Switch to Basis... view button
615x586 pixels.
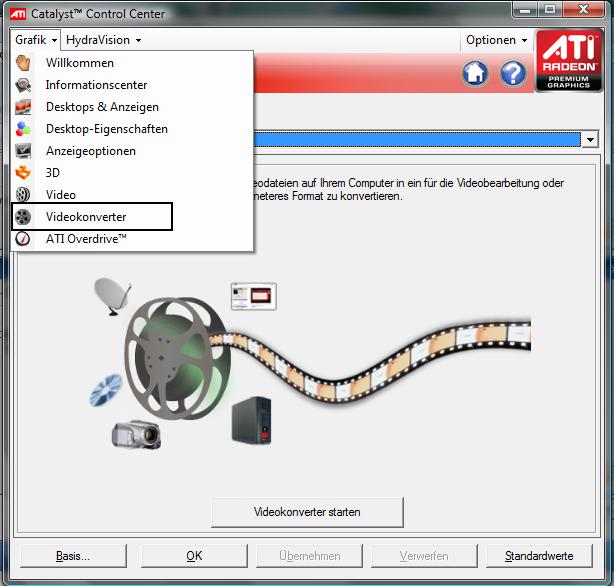coord(73,555)
